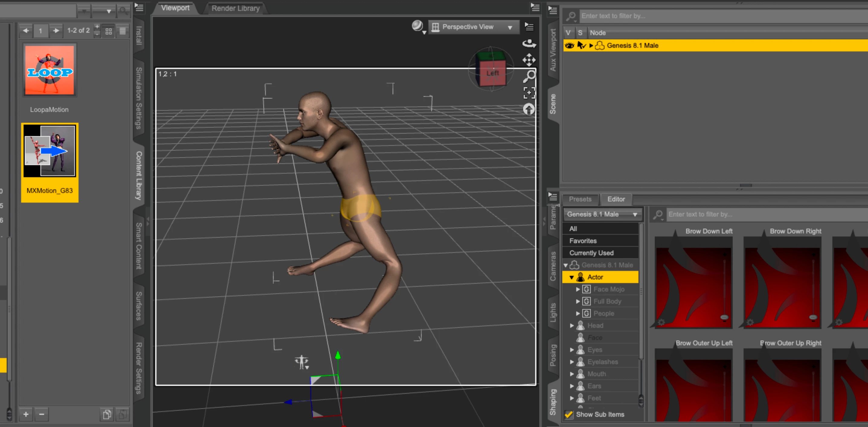This screenshot has height=427, width=868.
Task: Click the view cube Left face
Action: coord(492,73)
